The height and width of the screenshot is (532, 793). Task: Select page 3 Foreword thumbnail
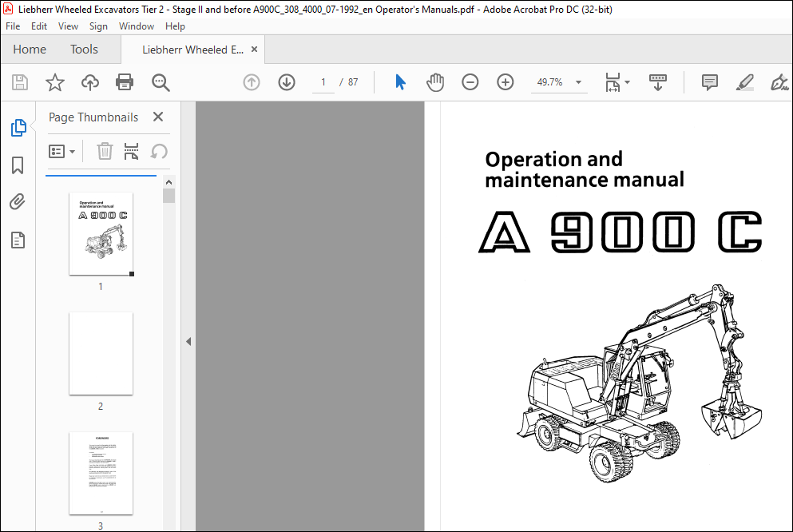[x=101, y=474]
